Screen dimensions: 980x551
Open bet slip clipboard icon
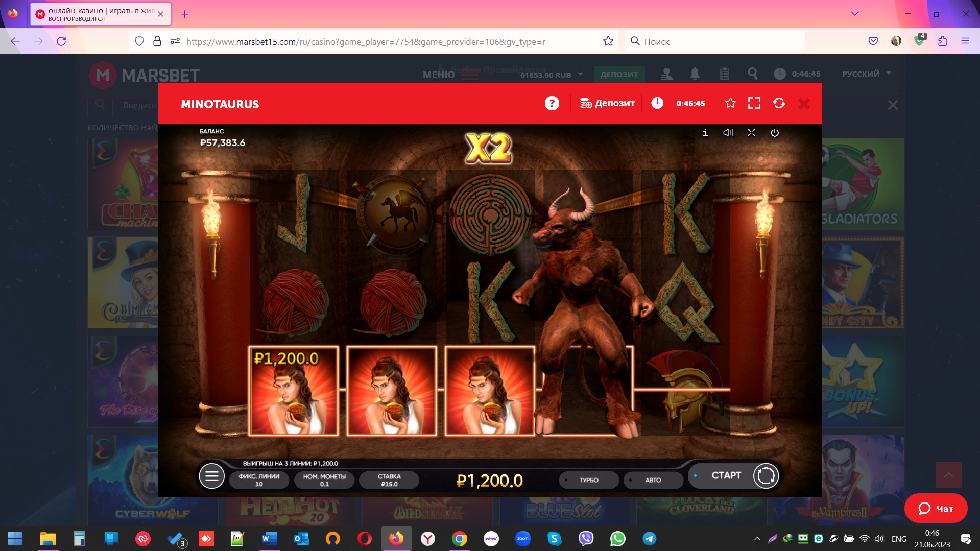click(x=724, y=74)
